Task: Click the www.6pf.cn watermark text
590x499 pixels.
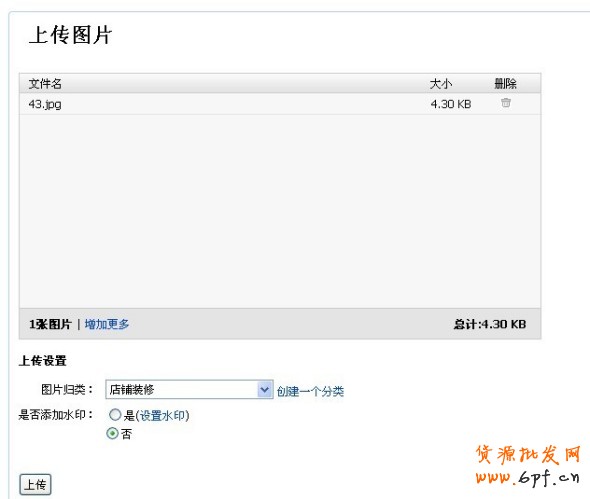Action: 528,478
